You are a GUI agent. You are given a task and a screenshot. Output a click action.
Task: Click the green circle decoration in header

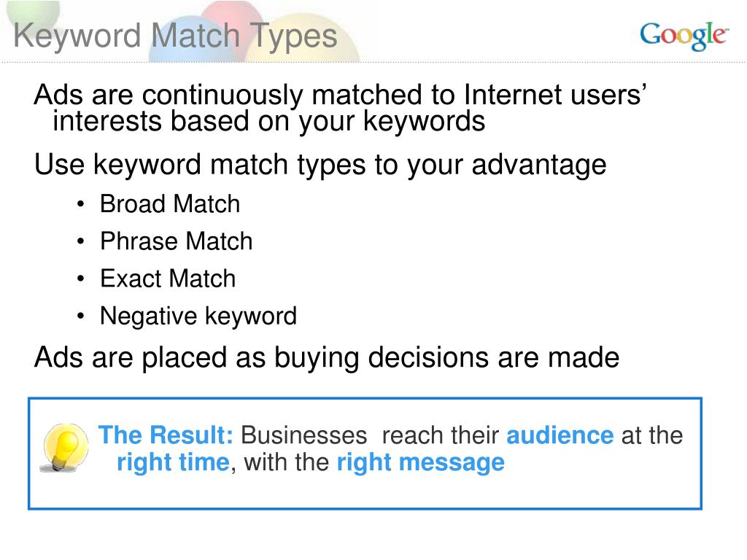[x=34, y=12]
